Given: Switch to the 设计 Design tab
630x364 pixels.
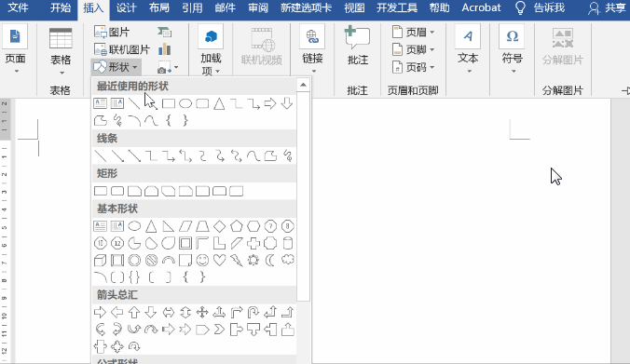Looking at the screenshot, I should click(126, 7).
